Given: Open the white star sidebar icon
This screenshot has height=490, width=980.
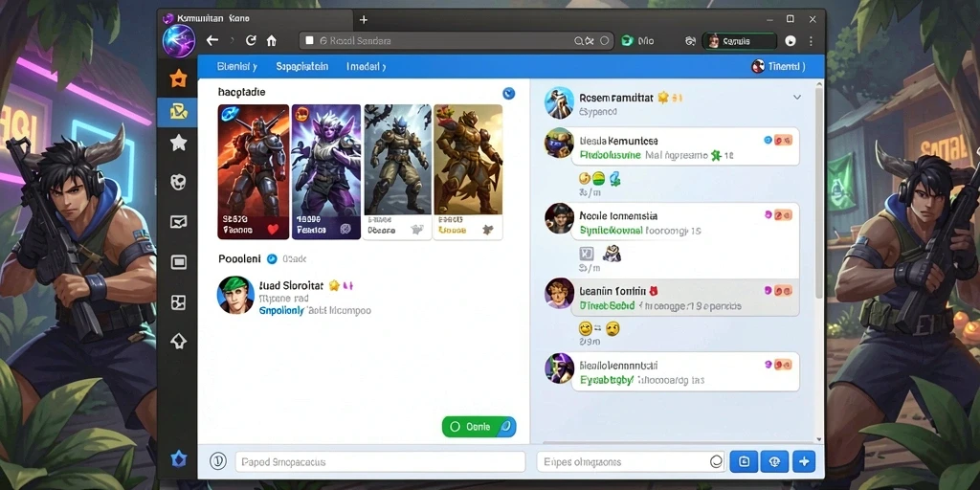Looking at the screenshot, I should click(179, 144).
